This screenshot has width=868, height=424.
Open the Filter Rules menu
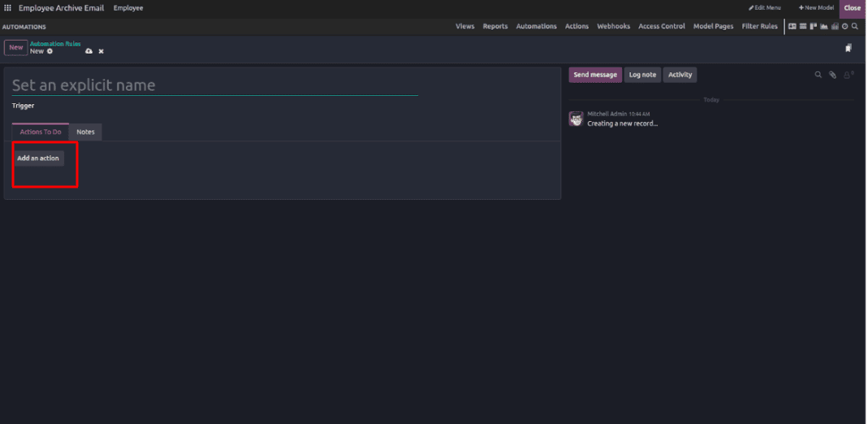tap(759, 27)
